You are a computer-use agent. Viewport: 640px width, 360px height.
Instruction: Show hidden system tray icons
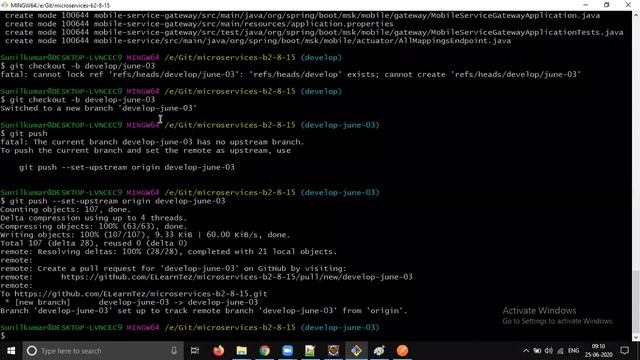coord(526,351)
